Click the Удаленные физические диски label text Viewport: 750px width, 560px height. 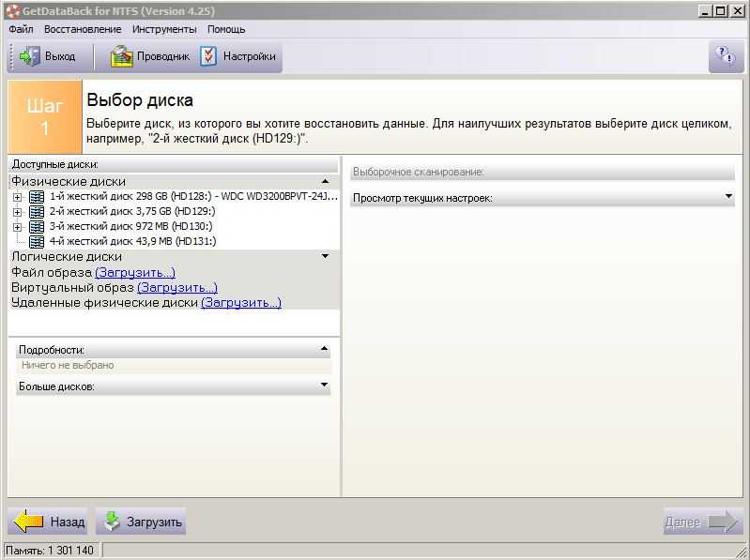coord(104,303)
